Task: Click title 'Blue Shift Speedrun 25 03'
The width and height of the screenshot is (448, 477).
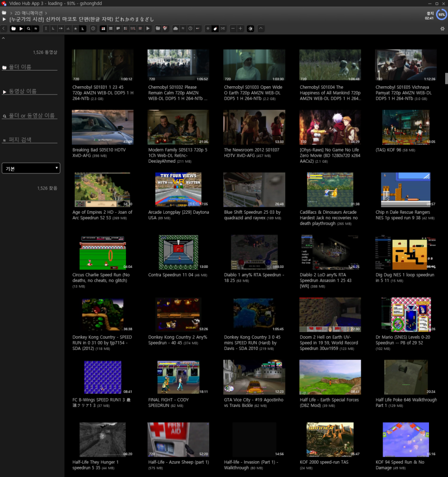Action: (x=252, y=215)
